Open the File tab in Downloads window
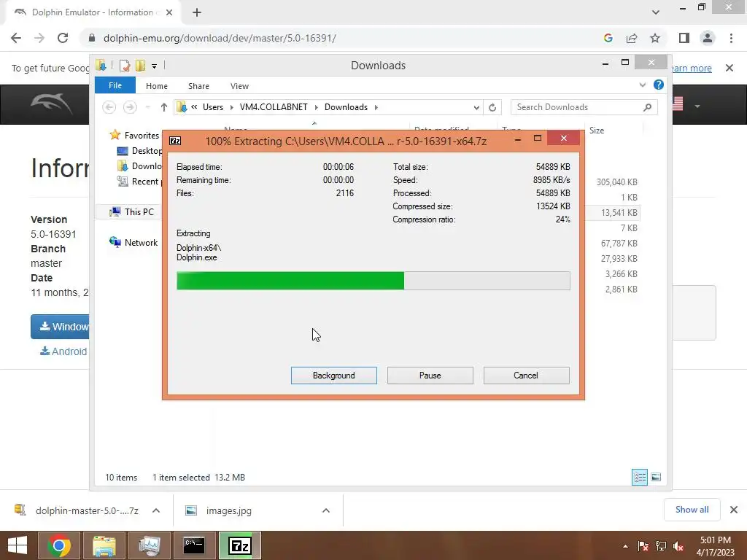The height and width of the screenshot is (560, 747). (x=115, y=85)
